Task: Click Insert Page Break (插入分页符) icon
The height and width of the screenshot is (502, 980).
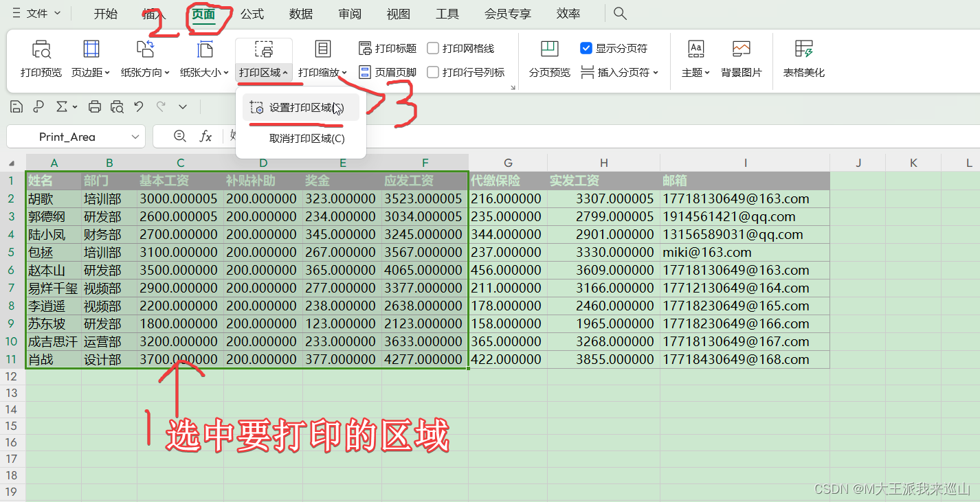Action: 588,72
